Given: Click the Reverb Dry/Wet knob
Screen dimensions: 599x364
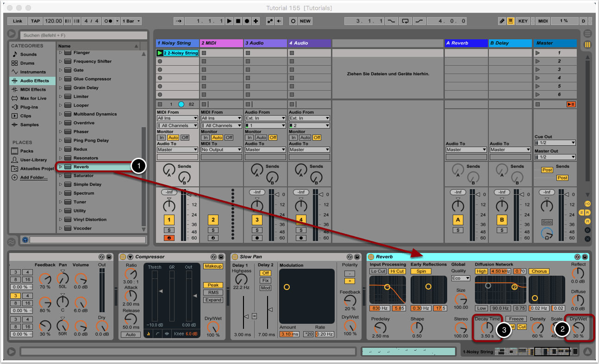Looking at the screenshot, I should (x=578, y=328).
